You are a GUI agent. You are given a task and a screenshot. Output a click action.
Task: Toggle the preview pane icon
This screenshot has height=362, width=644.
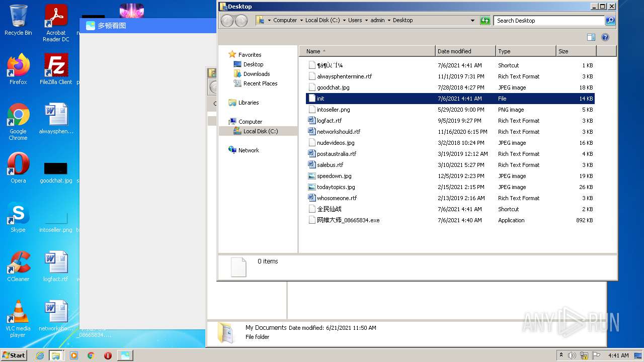click(591, 37)
